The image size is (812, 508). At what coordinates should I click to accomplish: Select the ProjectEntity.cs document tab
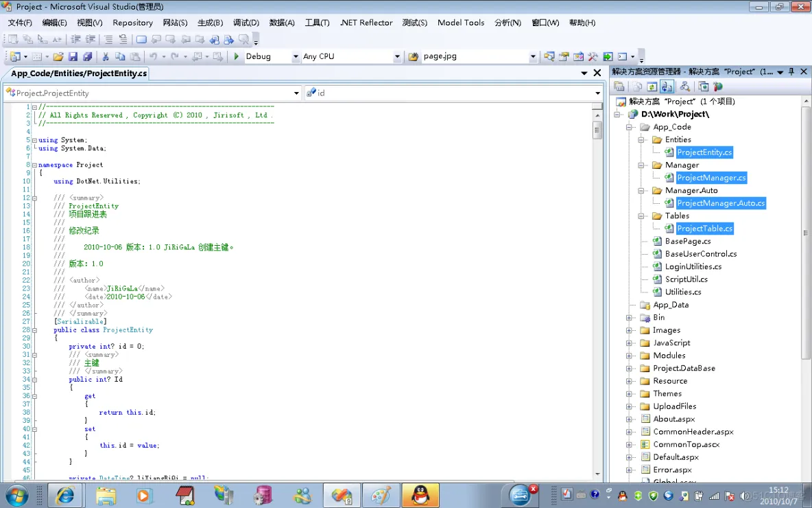pyautogui.click(x=79, y=73)
